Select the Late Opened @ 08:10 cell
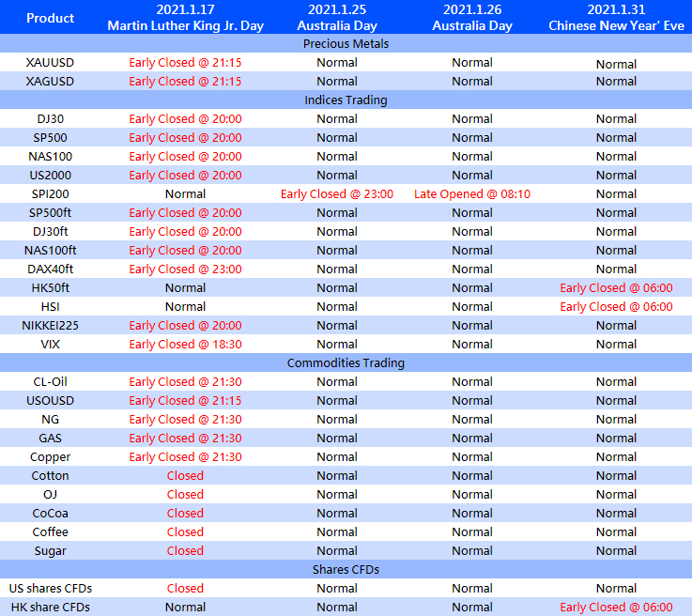The height and width of the screenshot is (616, 692). 472,194
